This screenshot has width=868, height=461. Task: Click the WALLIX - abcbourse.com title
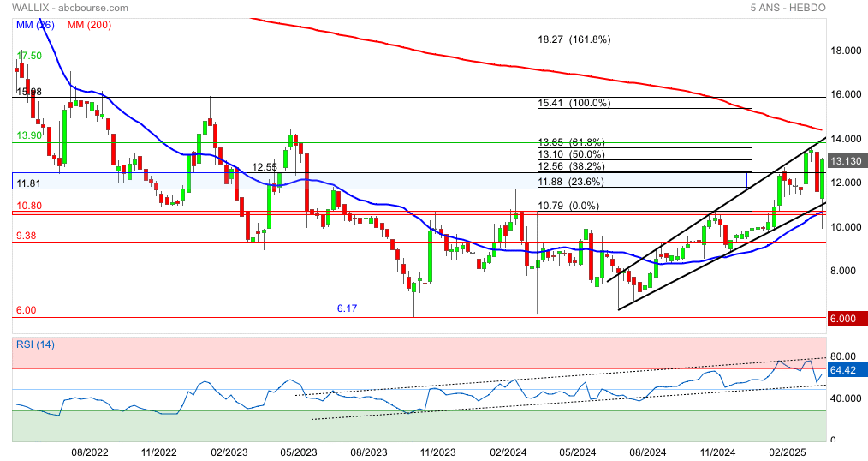[69, 8]
